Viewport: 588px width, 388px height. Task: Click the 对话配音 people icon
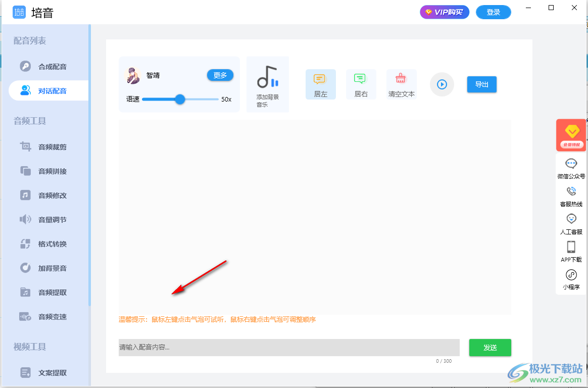click(x=25, y=90)
